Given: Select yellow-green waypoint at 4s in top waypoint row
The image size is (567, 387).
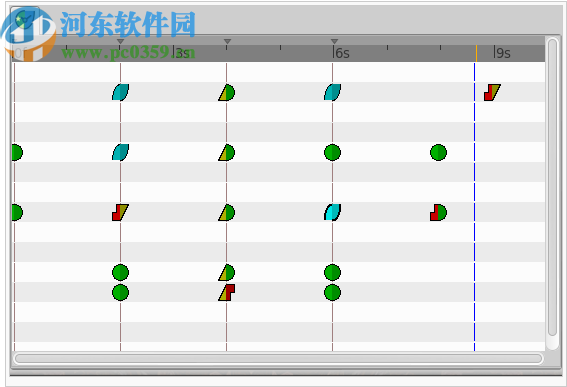Looking at the screenshot, I should [x=226, y=92].
